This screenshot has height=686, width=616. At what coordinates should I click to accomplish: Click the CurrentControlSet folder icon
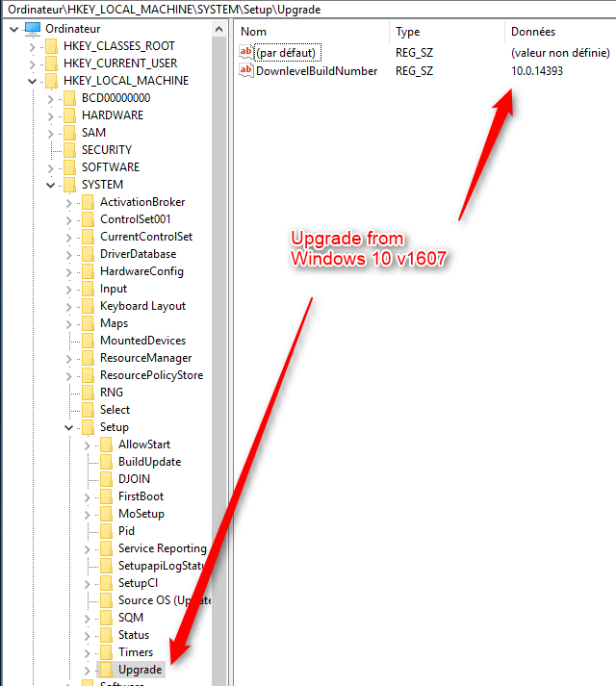pyautogui.click(x=88, y=237)
